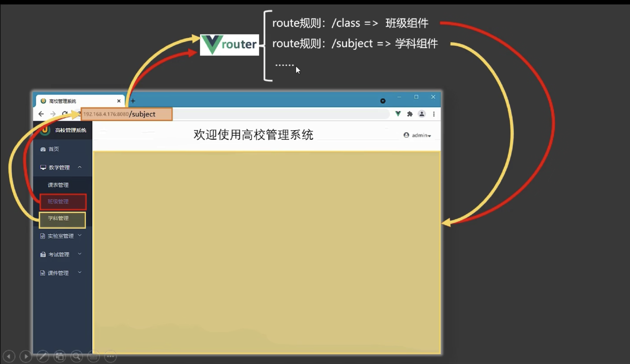The height and width of the screenshot is (364, 630).
Task: Open the browser three-dot menu
Action: tap(434, 114)
